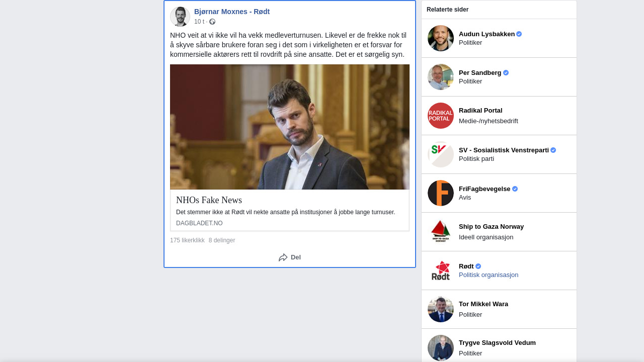Open the Audun Lysbakken page name
Image resolution: width=644 pixels, height=362 pixels.
point(487,34)
